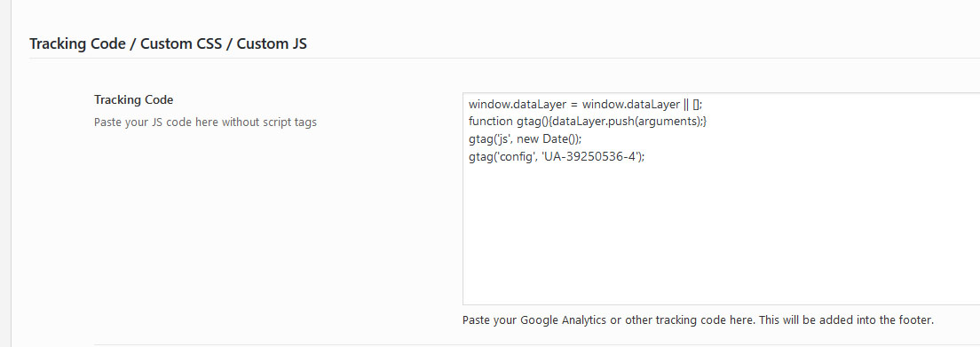This screenshot has height=347, width=980.
Task: Click the 'config' string in code
Action: [x=516, y=156]
